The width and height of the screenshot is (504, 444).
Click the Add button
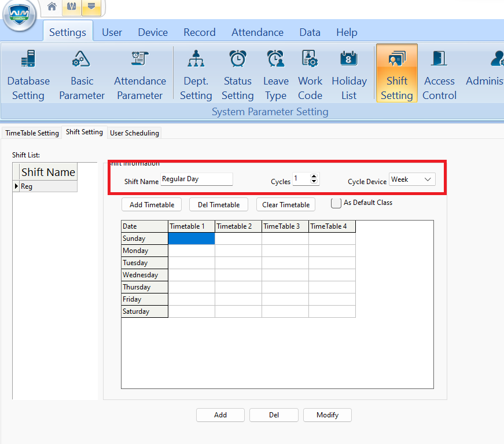(x=220, y=415)
